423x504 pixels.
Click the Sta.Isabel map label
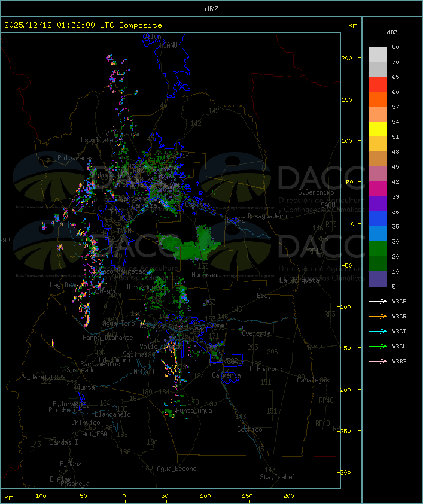[x=278, y=477]
